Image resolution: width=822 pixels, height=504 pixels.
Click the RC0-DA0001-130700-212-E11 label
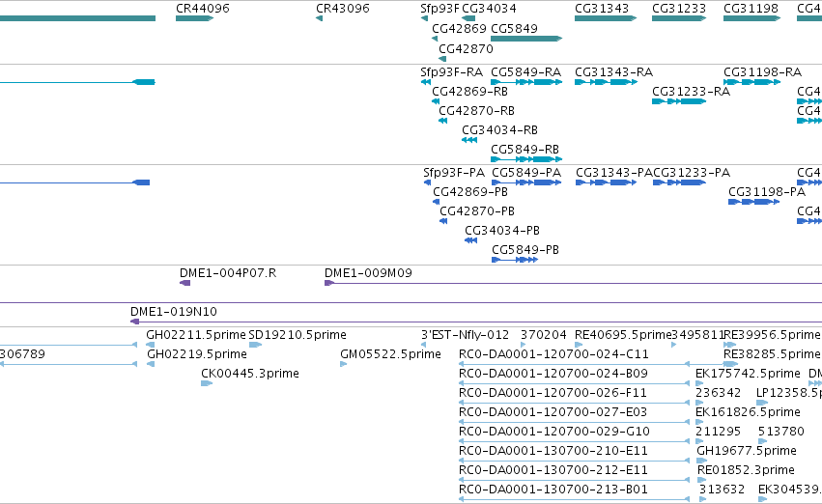click(x=553, y=470)
